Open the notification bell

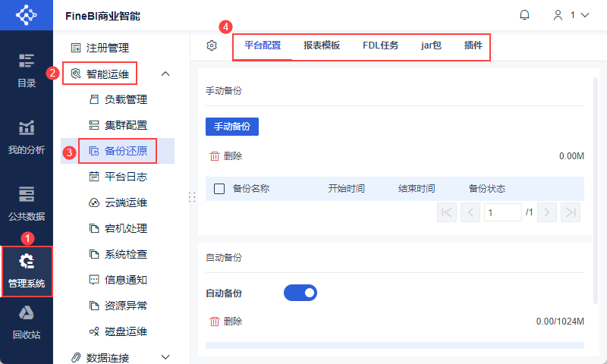524,15
